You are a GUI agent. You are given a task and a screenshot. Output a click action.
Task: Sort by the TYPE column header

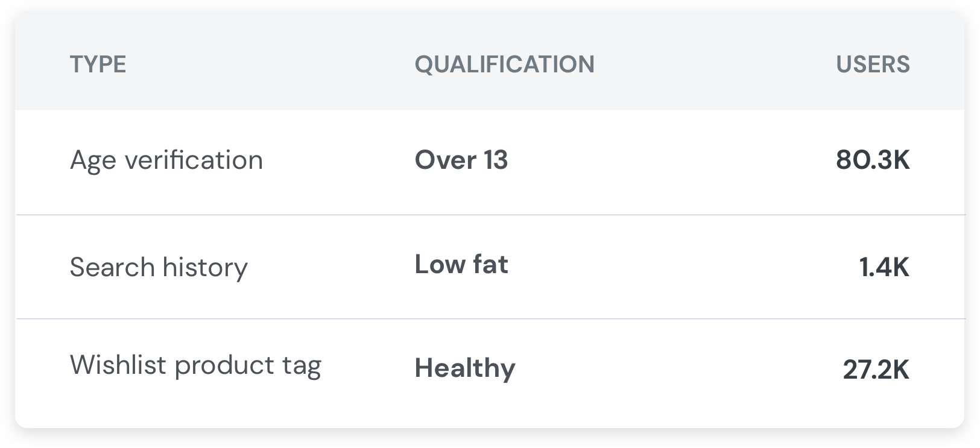click(x=98, y=64)
